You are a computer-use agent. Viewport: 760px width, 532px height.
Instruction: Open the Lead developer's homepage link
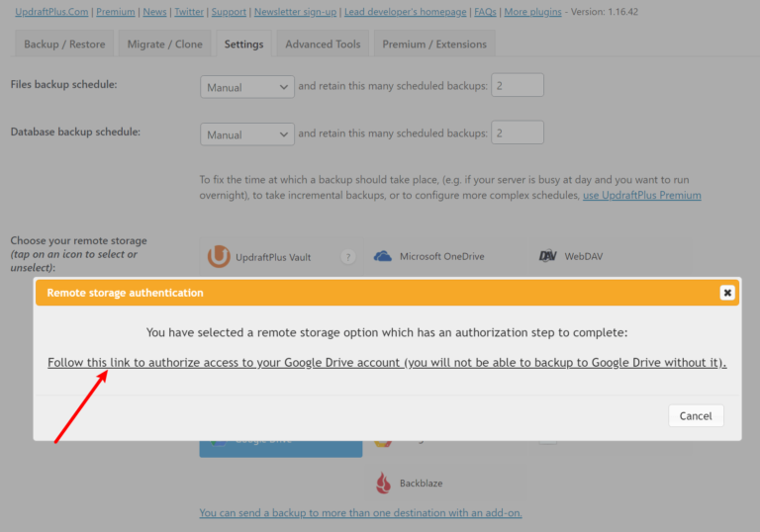405,12
